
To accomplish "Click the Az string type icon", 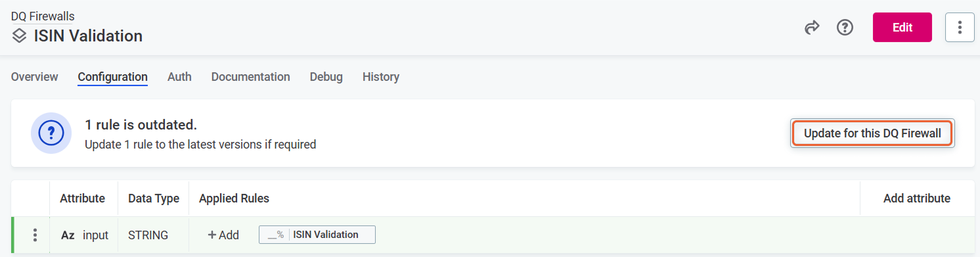I will click(68, 235).
